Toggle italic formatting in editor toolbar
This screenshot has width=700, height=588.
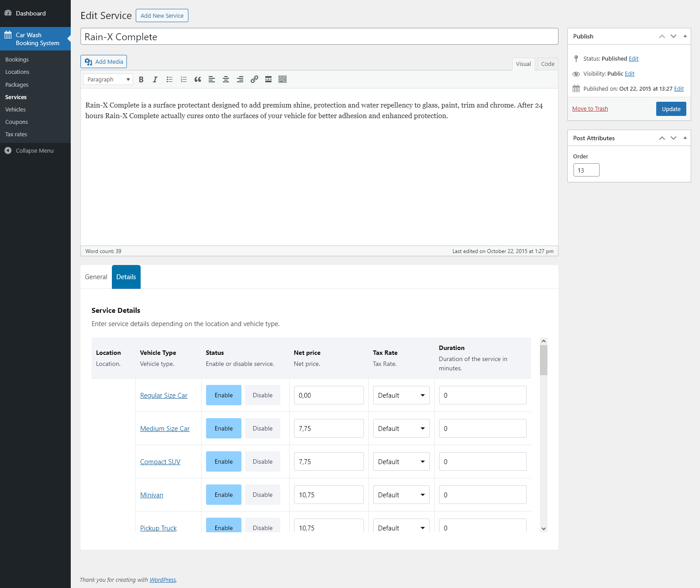(155, 80)
